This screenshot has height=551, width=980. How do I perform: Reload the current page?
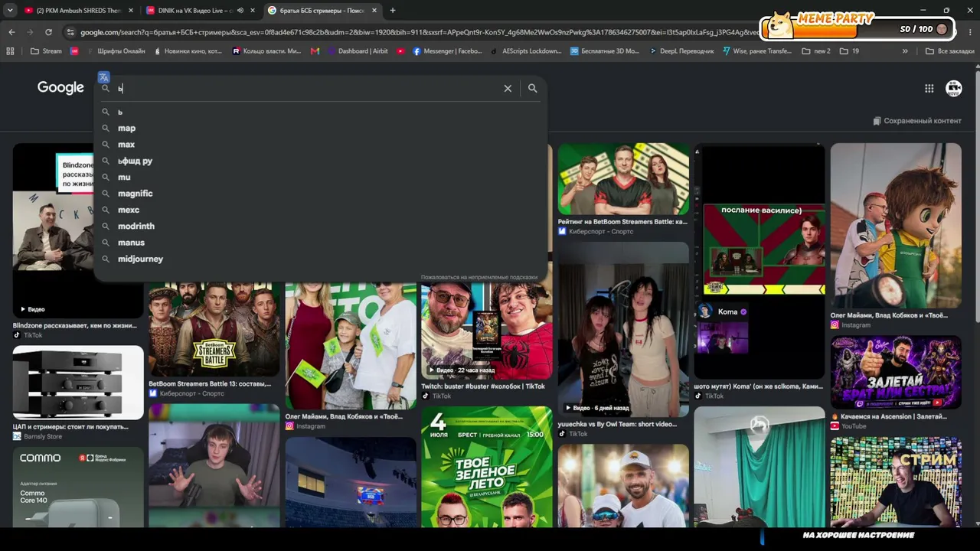click(x=48, y=32)
